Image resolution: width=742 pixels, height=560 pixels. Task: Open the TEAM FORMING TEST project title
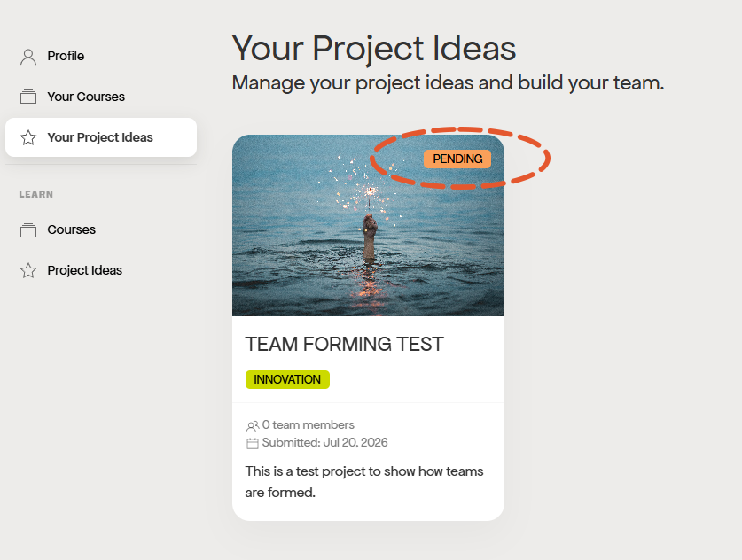tap(345, 344)
